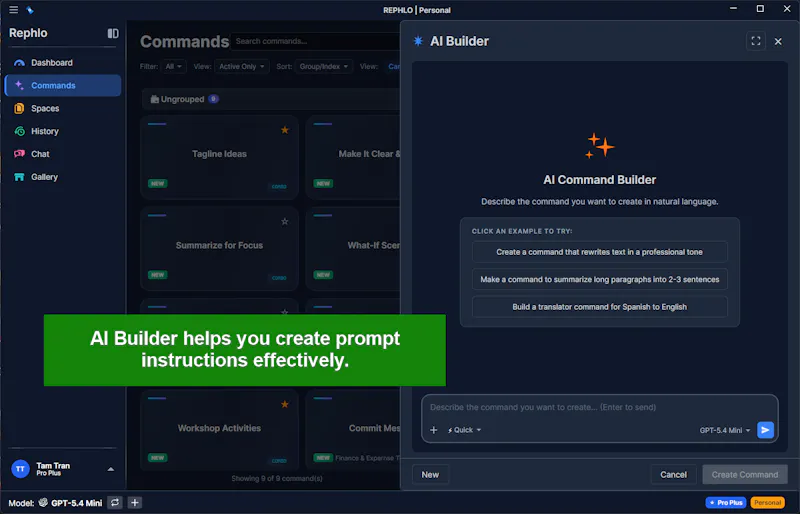Viewport: 800px width, 514px height.
Task: Open the Gallery section
Action: [63, 177]
